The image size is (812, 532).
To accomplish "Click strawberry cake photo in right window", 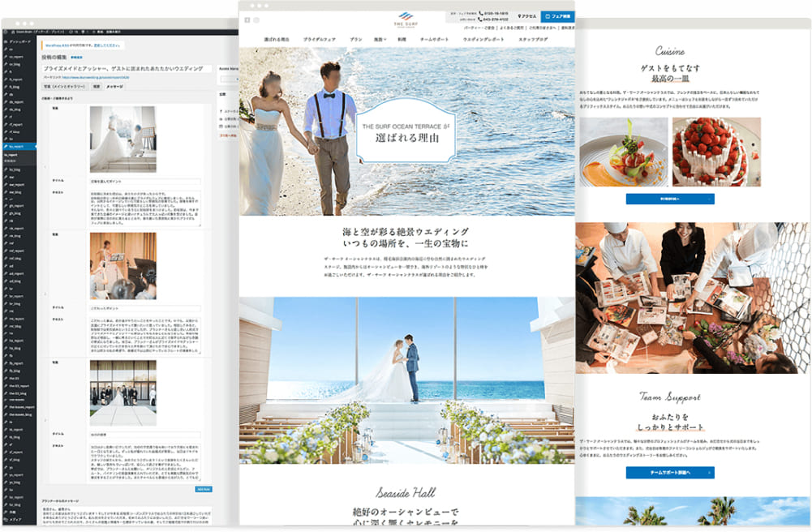I will click(x=716, y=152).
